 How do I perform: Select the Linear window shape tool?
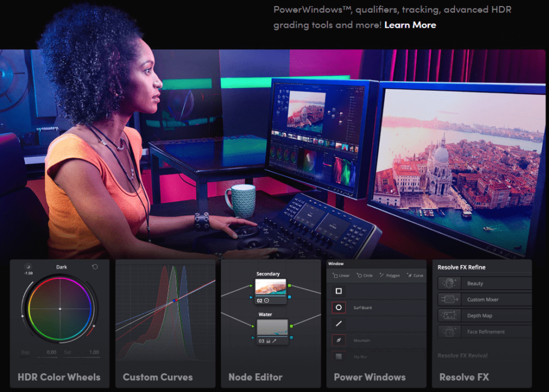point(341,275)
